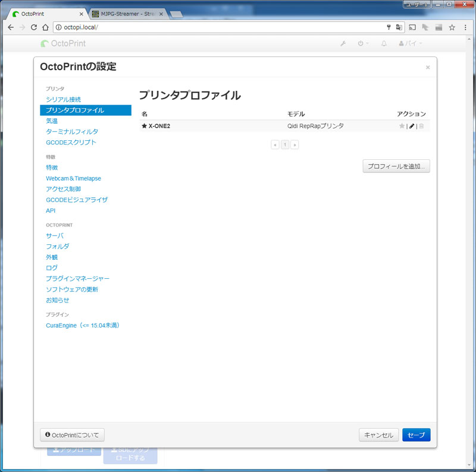Screen dimensions: 476x472
Task: Set X-ONE2 as default profile star
Action: coord(402,126)
